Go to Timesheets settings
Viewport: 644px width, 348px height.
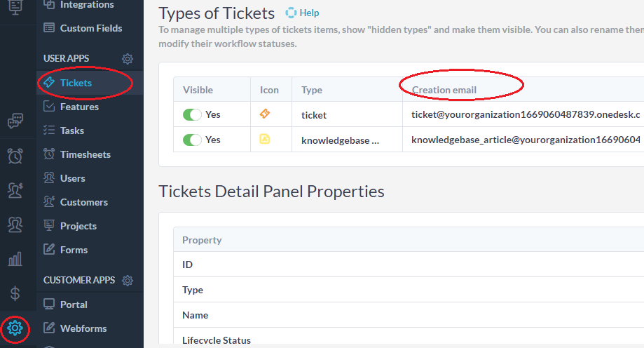[x=85, y=154]
